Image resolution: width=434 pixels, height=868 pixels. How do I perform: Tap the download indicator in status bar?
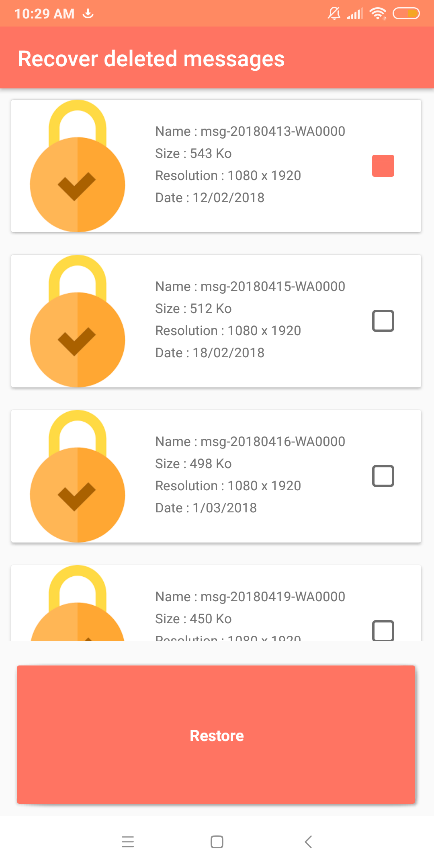tap(88, 14)
